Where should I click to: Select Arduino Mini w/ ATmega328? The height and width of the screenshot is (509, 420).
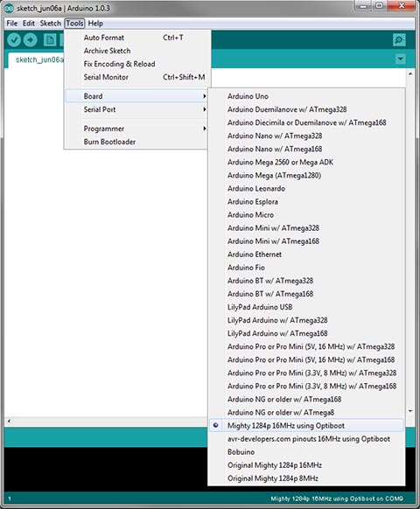point(306,228)
